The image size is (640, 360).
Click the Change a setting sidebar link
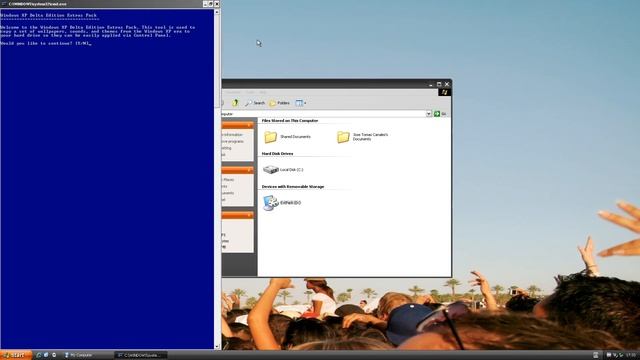pyautogui.click(x=227, y=148)
